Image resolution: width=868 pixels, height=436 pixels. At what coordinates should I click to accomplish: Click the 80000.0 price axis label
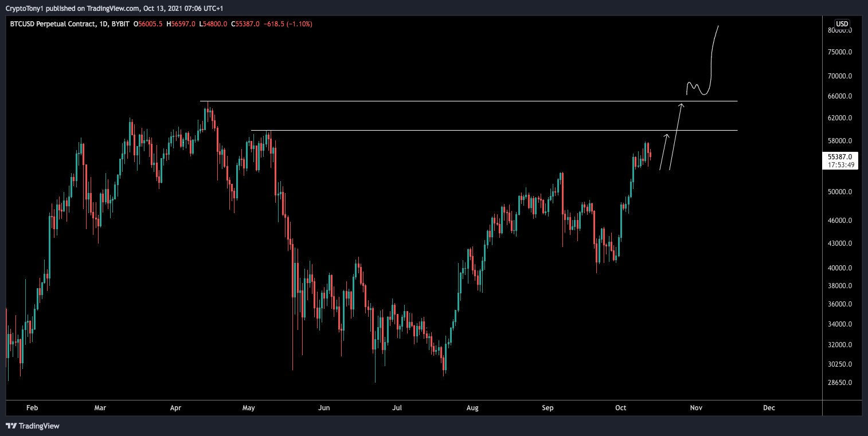click(840, 30)
